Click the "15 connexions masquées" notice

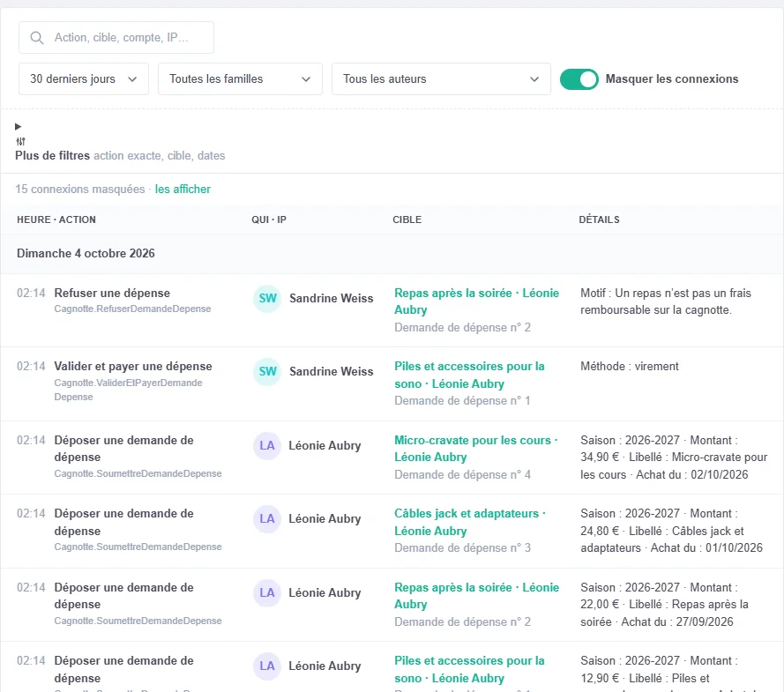click(80, 189)
